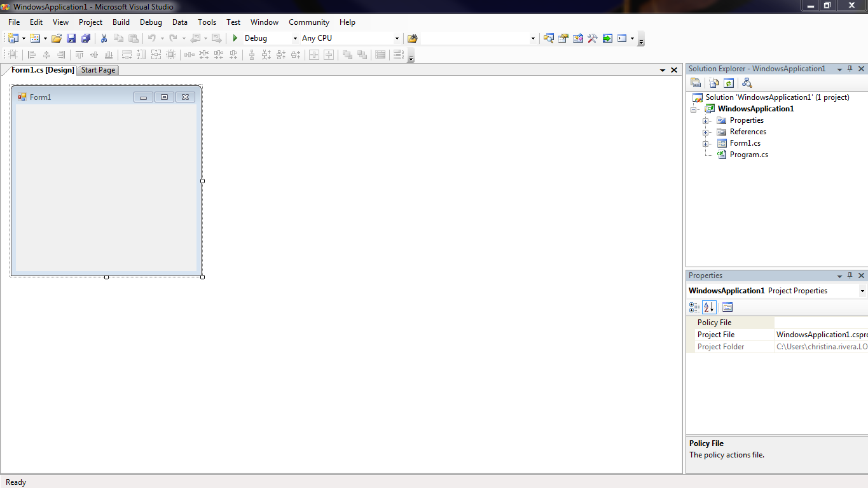The width and height of the screenshot is (868, 488).
Task: Open the Project Properties object selector dropdown
Action: [x=862, y=291]
